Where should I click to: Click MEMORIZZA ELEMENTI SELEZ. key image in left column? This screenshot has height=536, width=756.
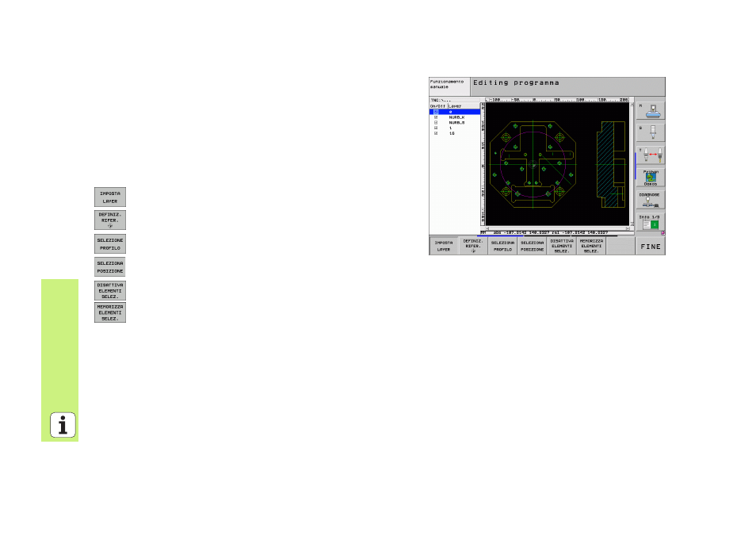[110, 312]
